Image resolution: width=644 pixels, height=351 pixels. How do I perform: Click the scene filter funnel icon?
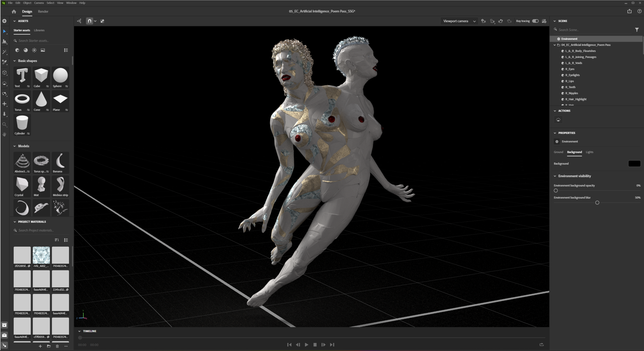click(636, 30)
